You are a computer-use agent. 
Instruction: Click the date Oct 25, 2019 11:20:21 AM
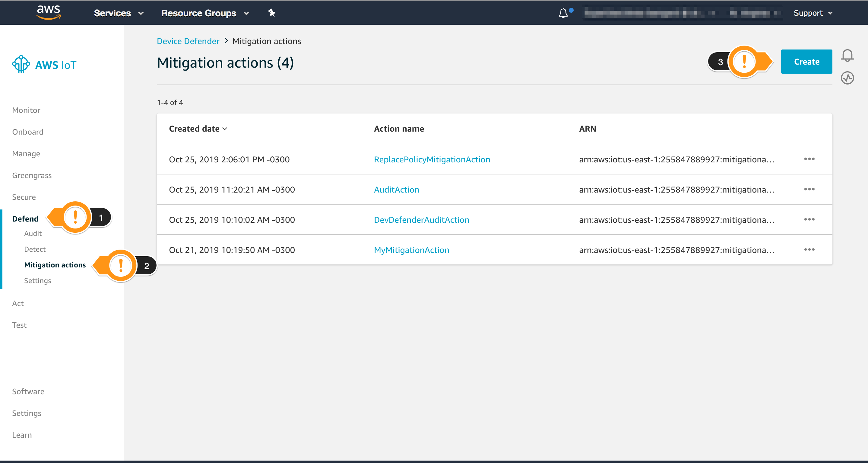(232, 190)
